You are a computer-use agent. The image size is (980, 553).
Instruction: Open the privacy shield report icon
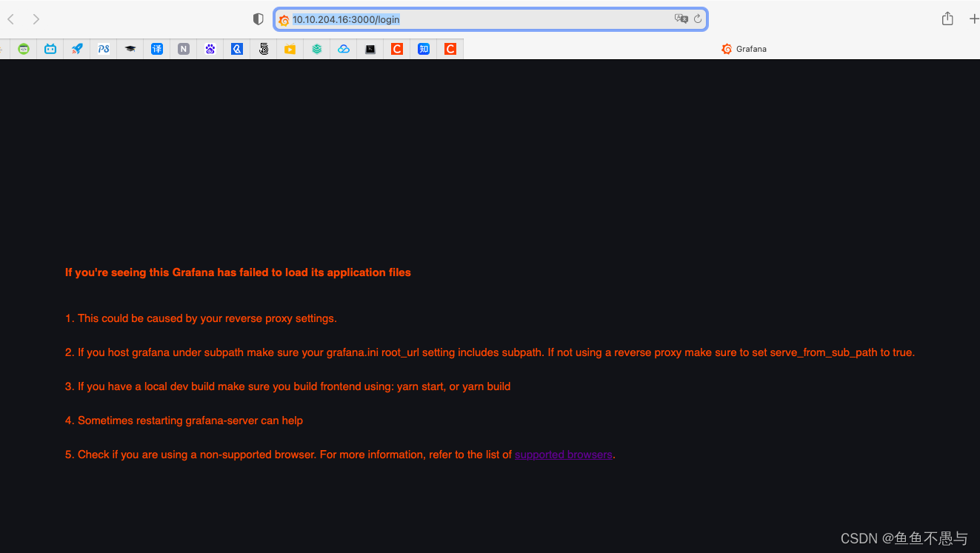[258, 19]
